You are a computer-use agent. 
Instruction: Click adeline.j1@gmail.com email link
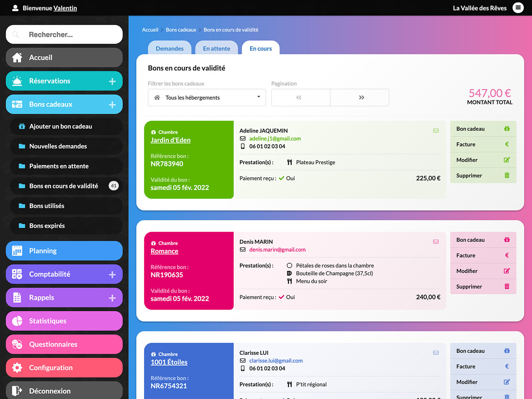pos(275,138)
